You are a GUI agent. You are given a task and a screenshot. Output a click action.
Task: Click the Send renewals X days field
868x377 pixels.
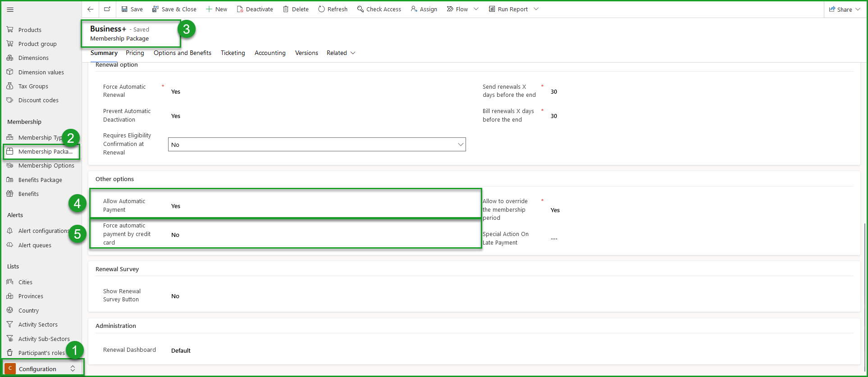(x=554, y=91)
